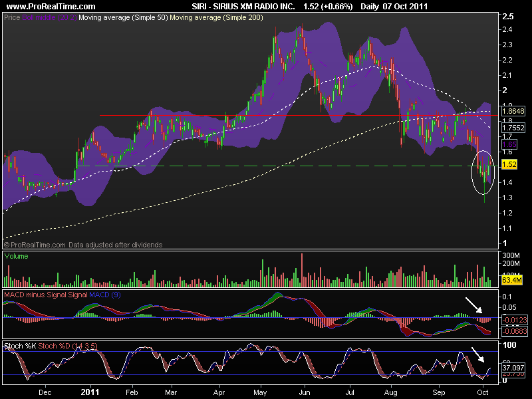Click the -0.0123 MACD histogram value box
The width and height of the screenshot is (532, 399).
[x=514, y=320]
